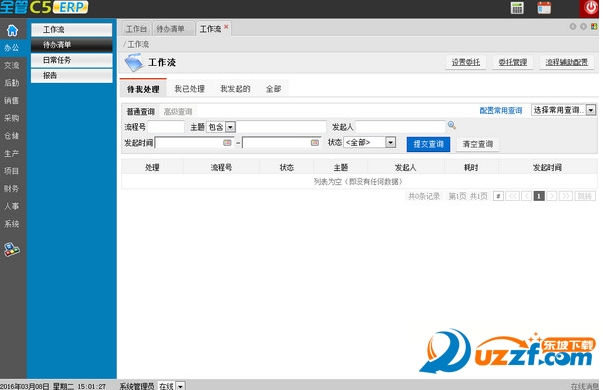Open the start date calendar picker icon
The width and height of the screenshot is (603, 390).
tap(227, 143)
